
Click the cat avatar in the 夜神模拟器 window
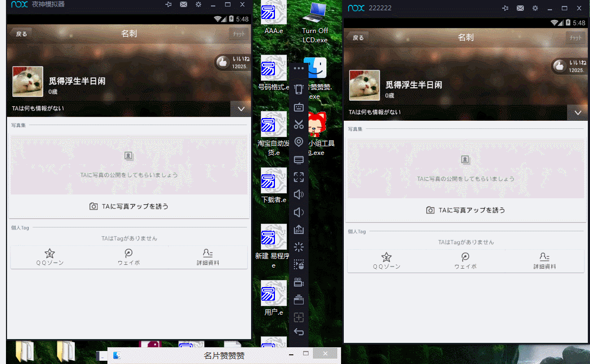[x=28, y=81]
